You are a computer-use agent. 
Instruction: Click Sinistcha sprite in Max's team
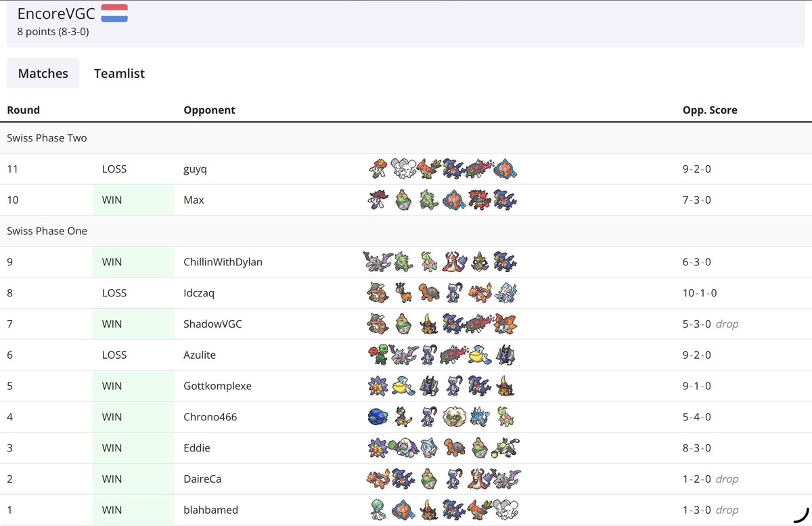402,200
